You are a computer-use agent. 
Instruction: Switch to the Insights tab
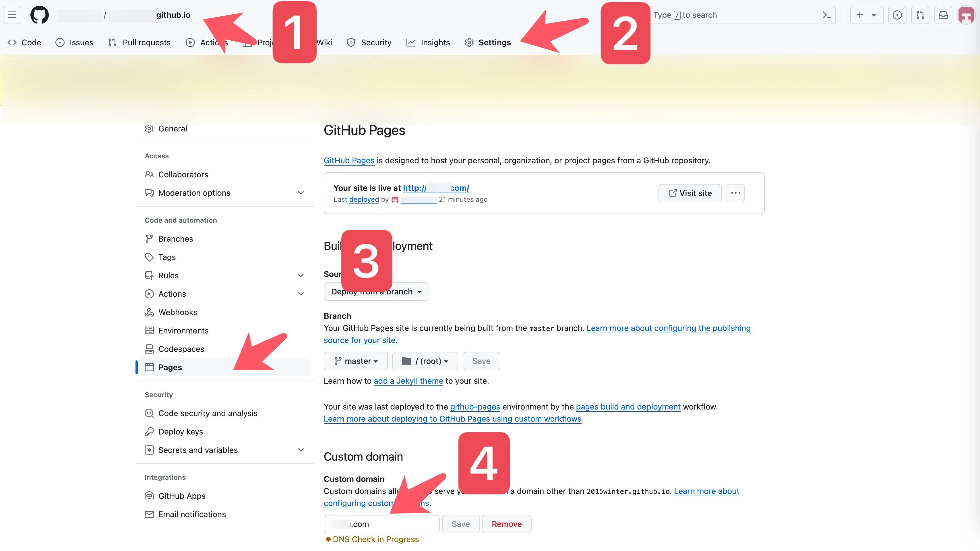[x=428, y=42]
